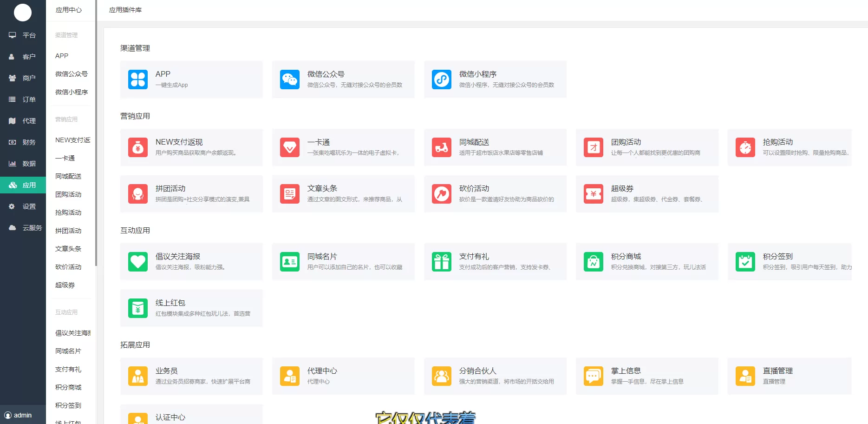The image size is (868, 424).
Task: Click the 财务 sidebar icon
Action: click(12, 142)
